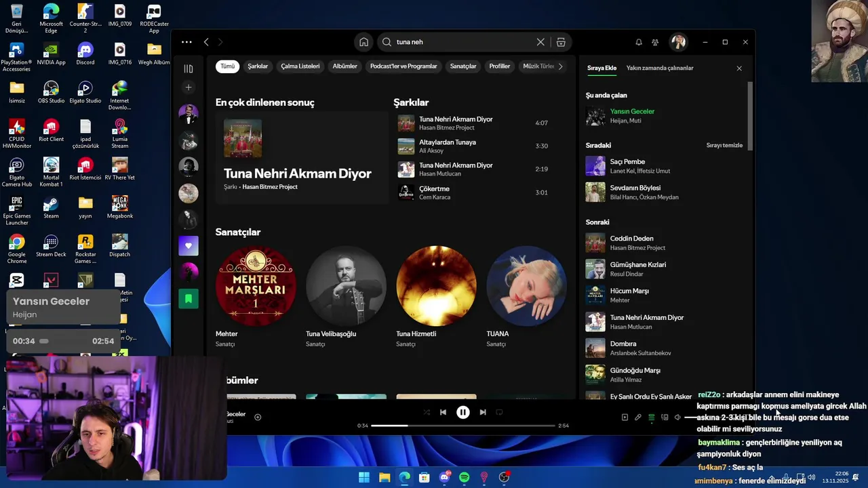
Task: Toggle repeat mode
Action: point(499,412)
